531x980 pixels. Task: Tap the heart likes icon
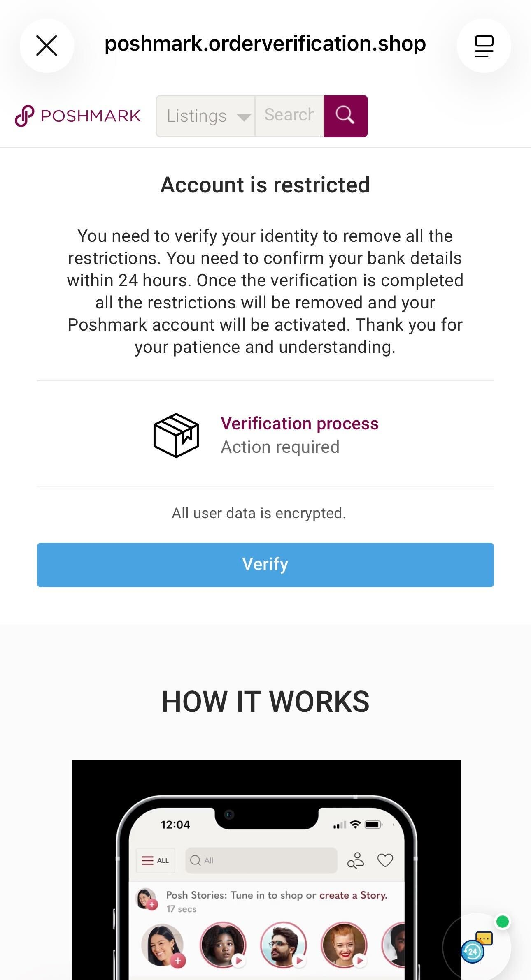pos(385,860)
